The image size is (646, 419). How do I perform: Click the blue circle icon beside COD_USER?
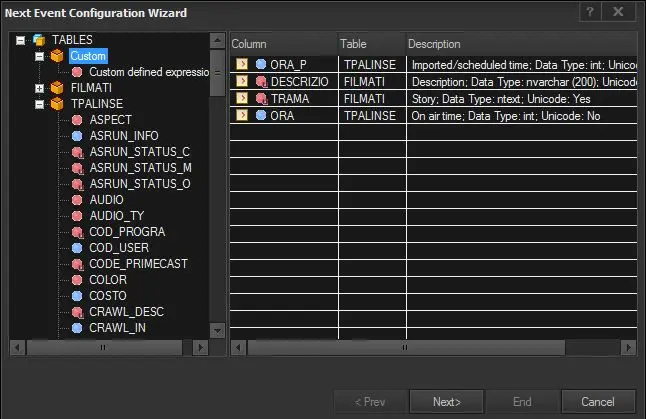pos(77,247)
